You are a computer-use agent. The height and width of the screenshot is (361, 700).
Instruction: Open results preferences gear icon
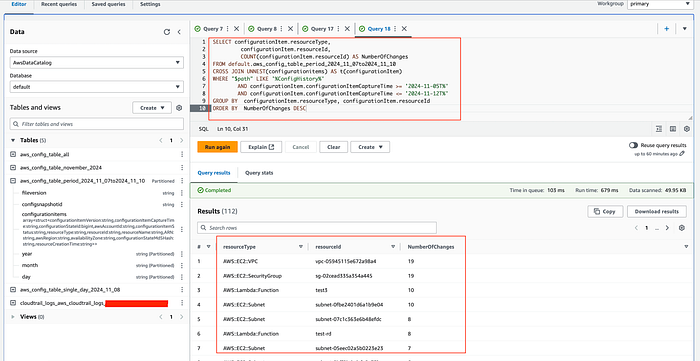pos(681,228)
